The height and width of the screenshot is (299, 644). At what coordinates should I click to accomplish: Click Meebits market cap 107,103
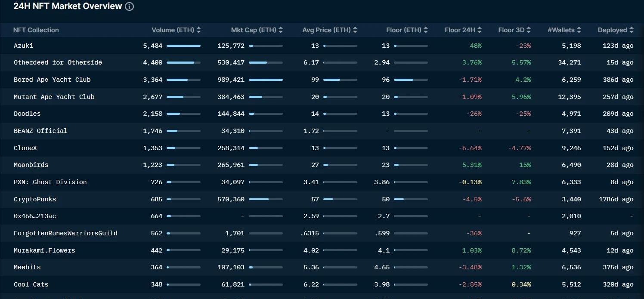point(231,267)
